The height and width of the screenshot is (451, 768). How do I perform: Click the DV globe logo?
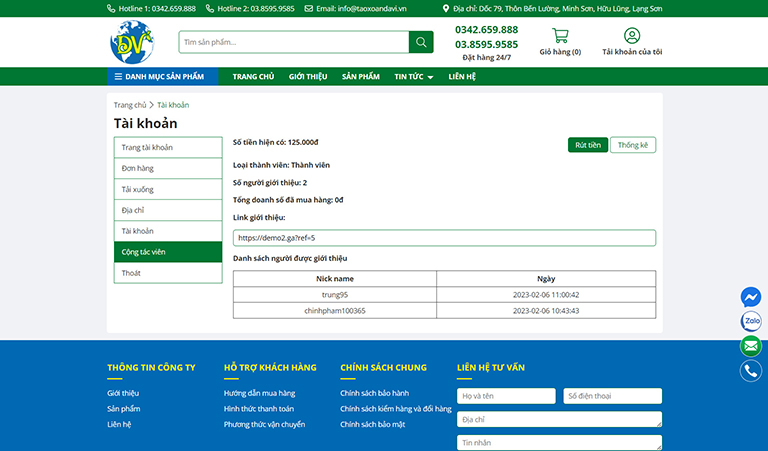coord(132,42)
